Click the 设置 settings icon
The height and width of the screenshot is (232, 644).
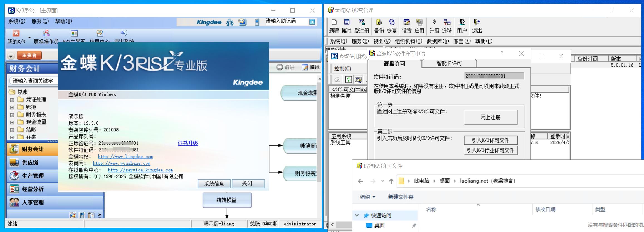pos(406,22)
